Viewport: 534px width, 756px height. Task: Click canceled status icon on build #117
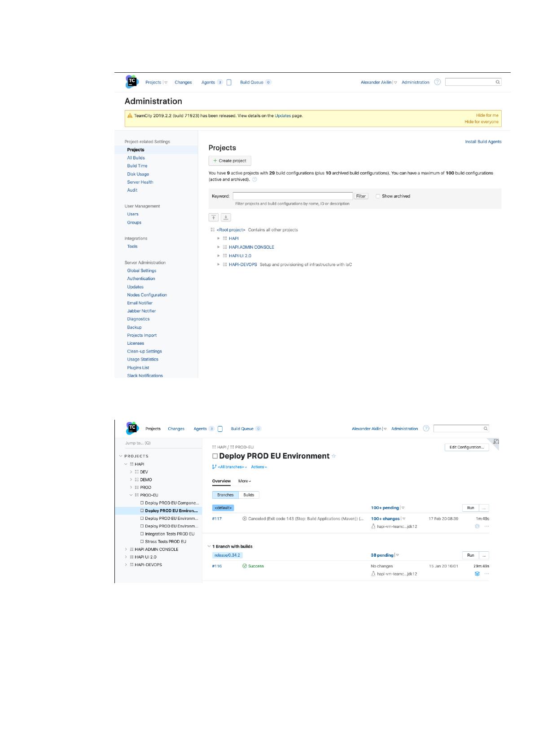point(245,519)
